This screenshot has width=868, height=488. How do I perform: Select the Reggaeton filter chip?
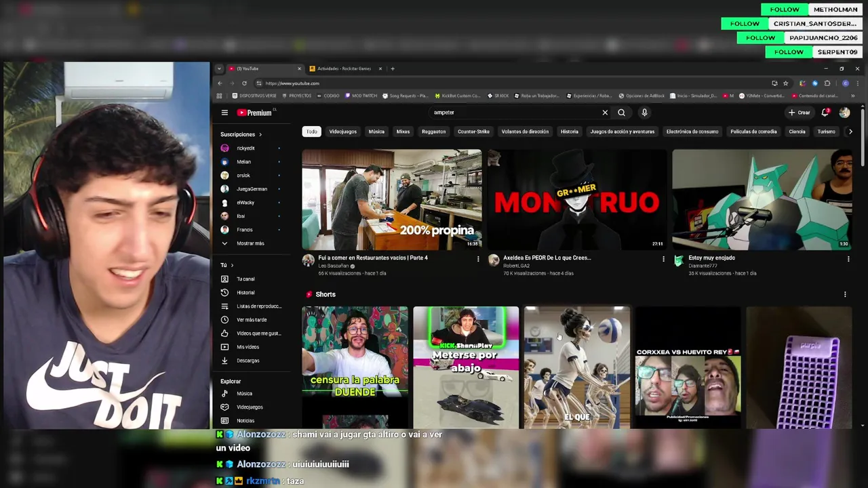433,131
